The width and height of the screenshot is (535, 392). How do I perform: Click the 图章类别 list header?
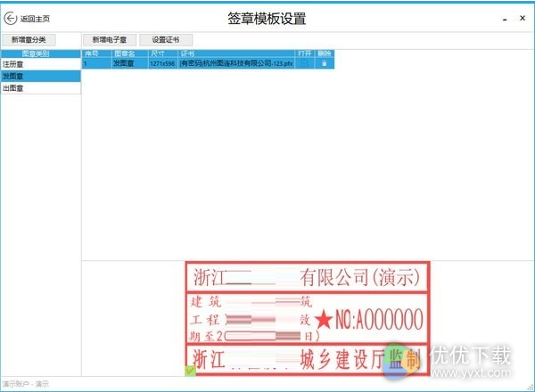click(41, 53)
